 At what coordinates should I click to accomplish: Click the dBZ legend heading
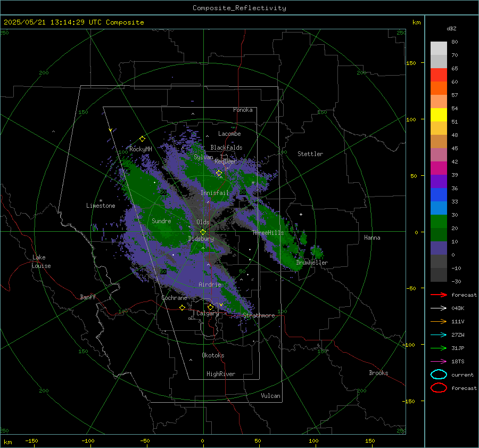point(451,28)
